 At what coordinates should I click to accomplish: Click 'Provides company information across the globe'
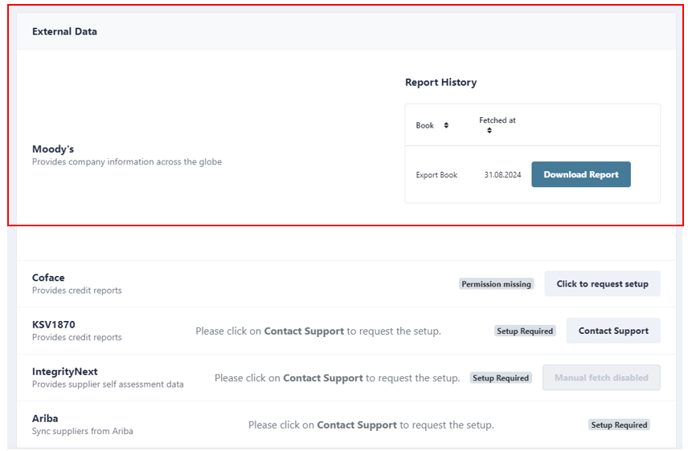point(127,162)
